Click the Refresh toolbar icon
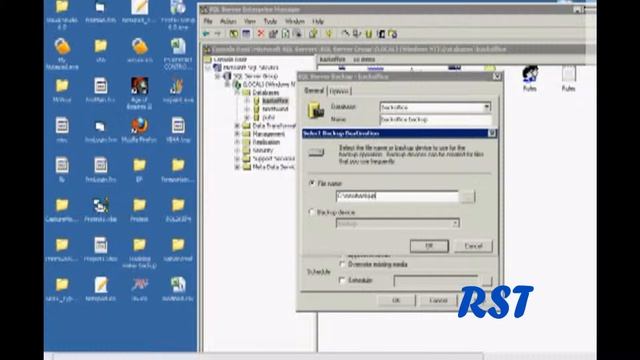The width and height of the screenshot is (640, 360). point(286,34)
